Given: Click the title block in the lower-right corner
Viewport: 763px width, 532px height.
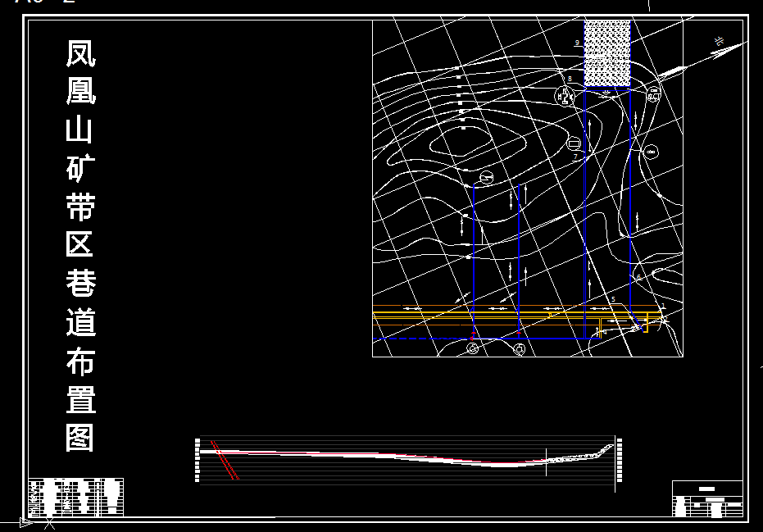Looking at the screenshot, I should click(x=707, y=498).
